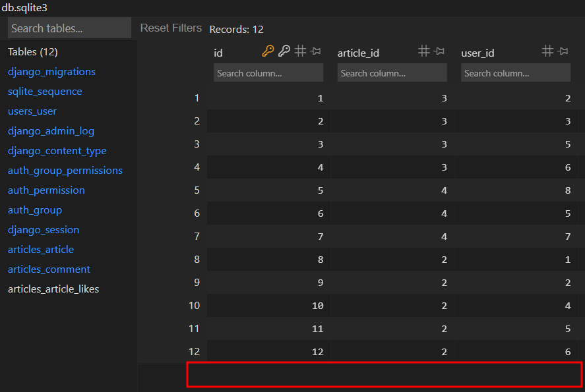This screenshot has width=585, height=392.
Task: Open the articles_article table
Action: tap(41, 249)
